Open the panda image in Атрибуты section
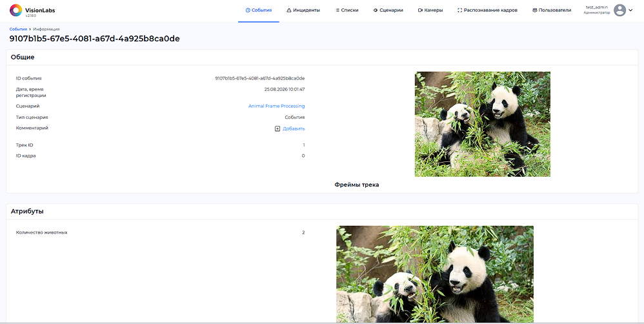 pos(435,274)
